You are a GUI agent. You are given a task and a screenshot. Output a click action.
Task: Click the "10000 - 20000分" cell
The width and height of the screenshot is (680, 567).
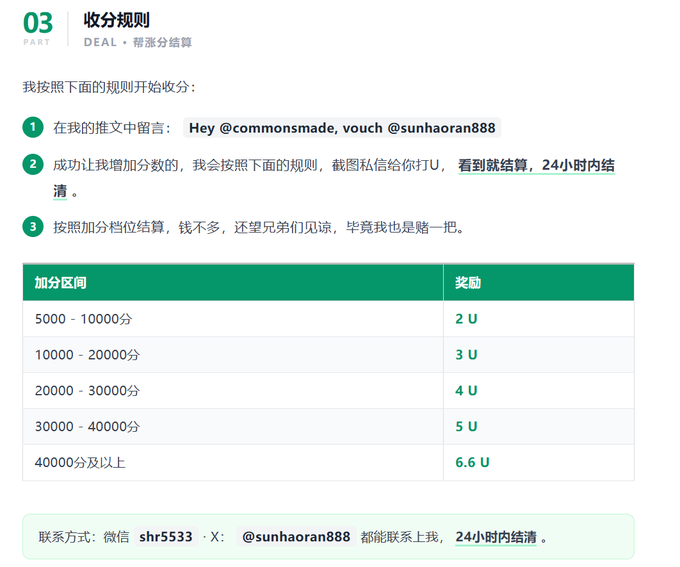[233, 355]
